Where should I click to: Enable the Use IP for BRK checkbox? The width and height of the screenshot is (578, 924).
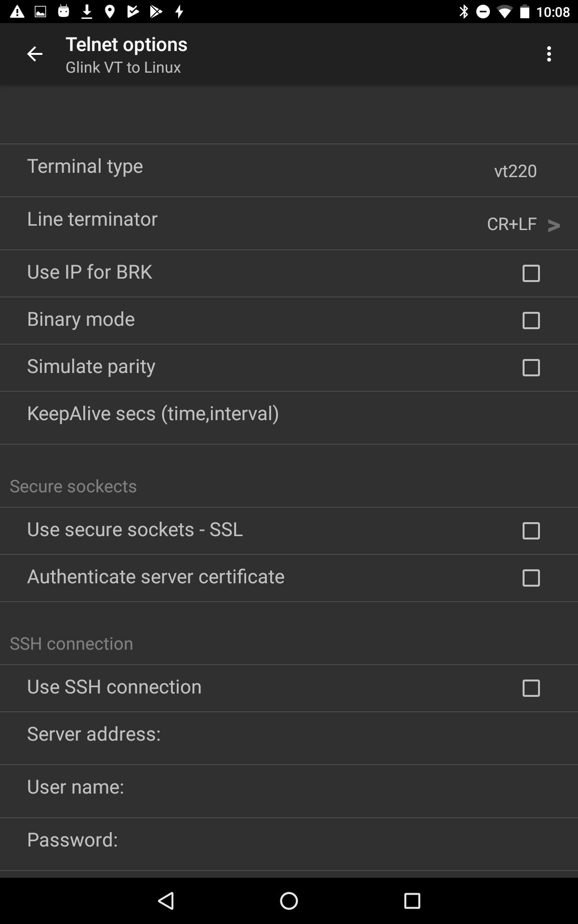tap(531, 273)
